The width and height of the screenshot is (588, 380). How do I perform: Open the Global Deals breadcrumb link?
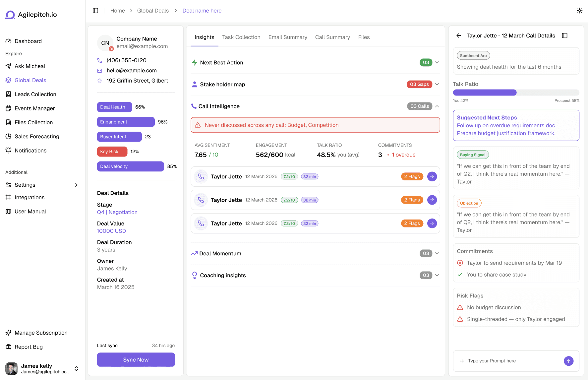click(153, 10)
